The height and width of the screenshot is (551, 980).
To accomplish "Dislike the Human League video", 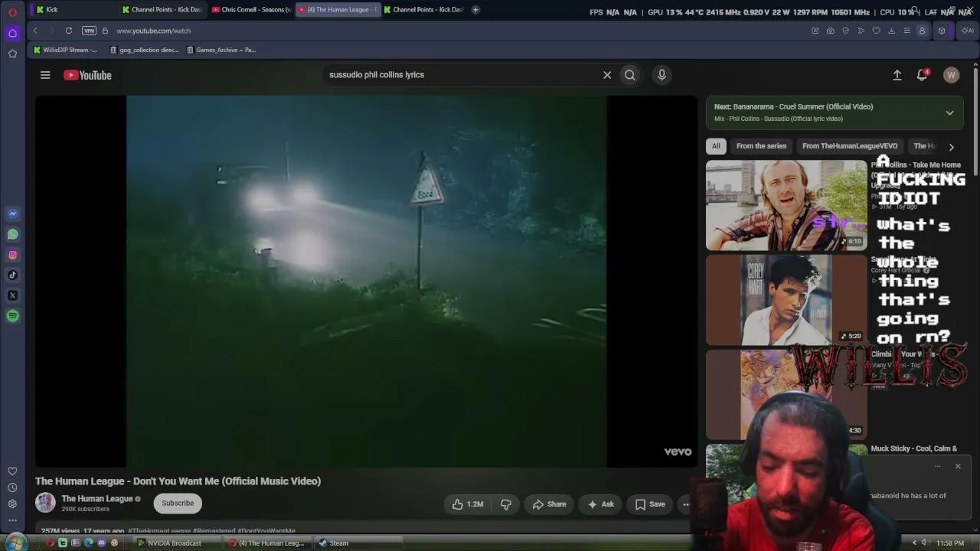I will [506, 504].
